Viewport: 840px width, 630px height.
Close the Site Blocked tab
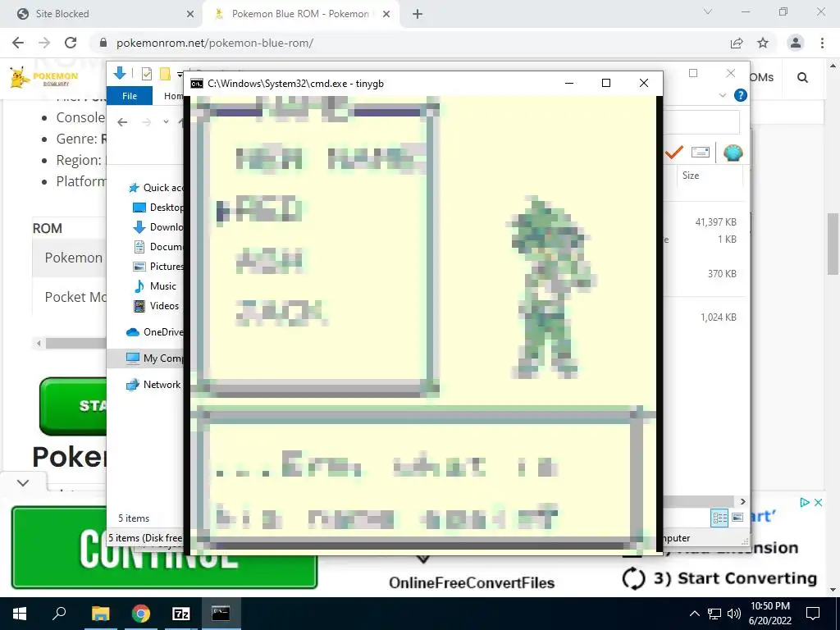tap(190, 14)
